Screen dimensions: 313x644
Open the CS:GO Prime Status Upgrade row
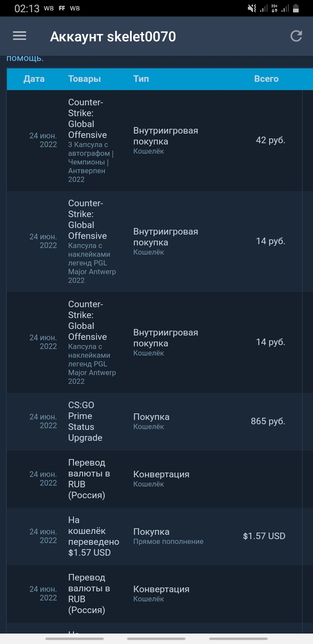pos(154,422)
